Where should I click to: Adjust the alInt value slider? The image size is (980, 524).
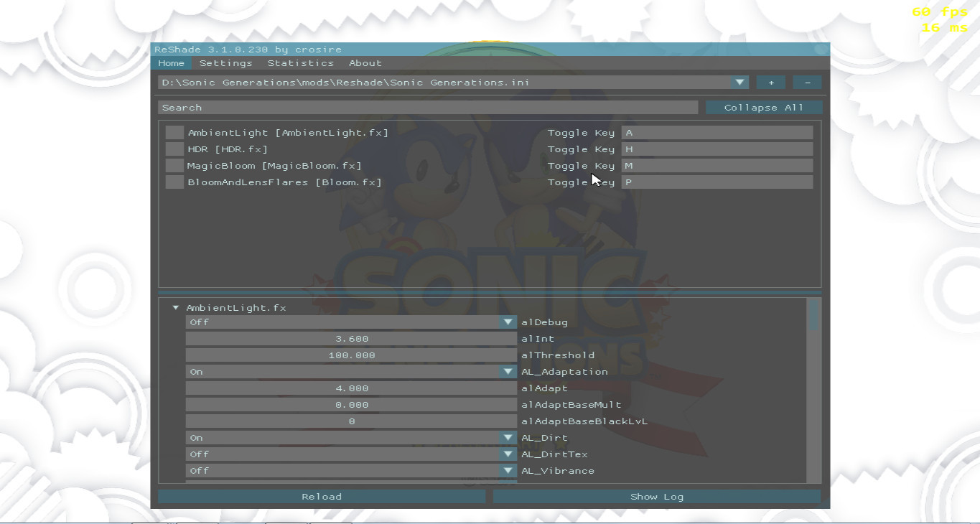pos(351,338)
